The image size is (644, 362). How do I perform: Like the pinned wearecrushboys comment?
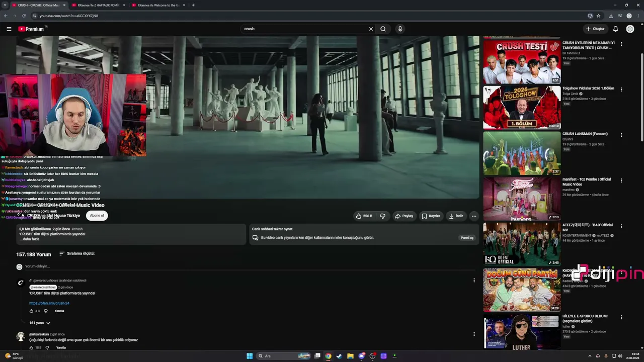point(32,311)
